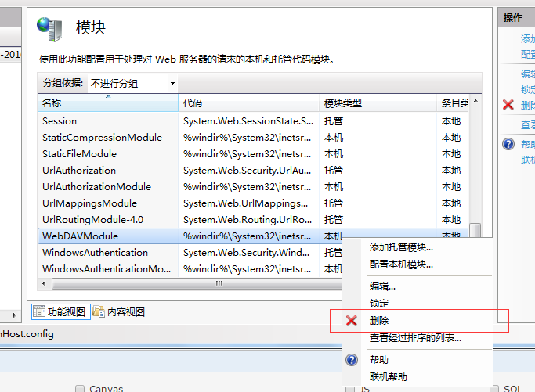Click the 内容视图 folder icon
The image size is (535, 392).
99,311
